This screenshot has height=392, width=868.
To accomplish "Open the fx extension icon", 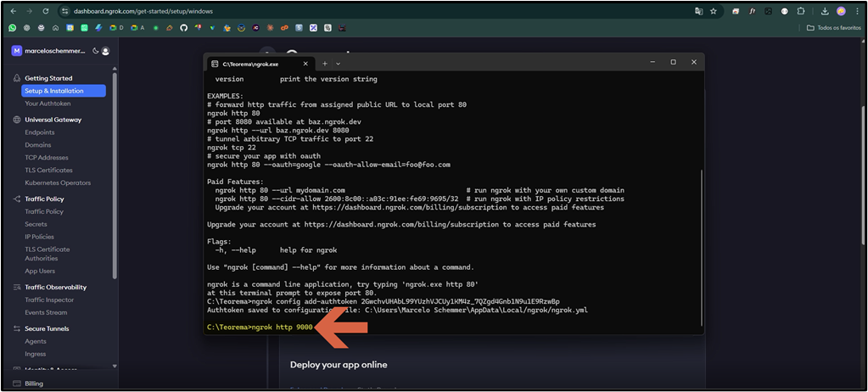I will click(x=753, y=11).
